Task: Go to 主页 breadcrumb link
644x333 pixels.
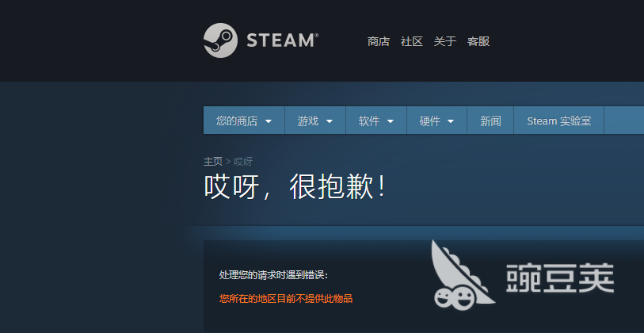Action: pos(213,162)
